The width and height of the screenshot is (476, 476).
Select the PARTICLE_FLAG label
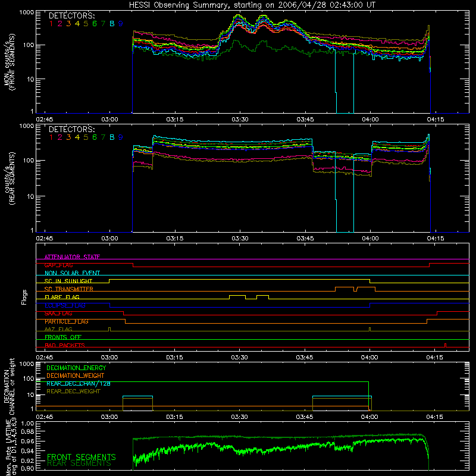(67, 321)
